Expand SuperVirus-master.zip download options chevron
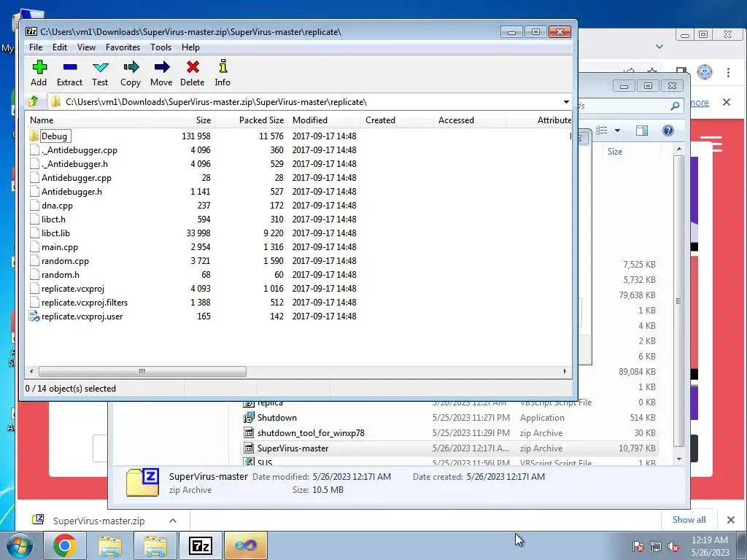747x560 pixels. (x=173, y=521)
